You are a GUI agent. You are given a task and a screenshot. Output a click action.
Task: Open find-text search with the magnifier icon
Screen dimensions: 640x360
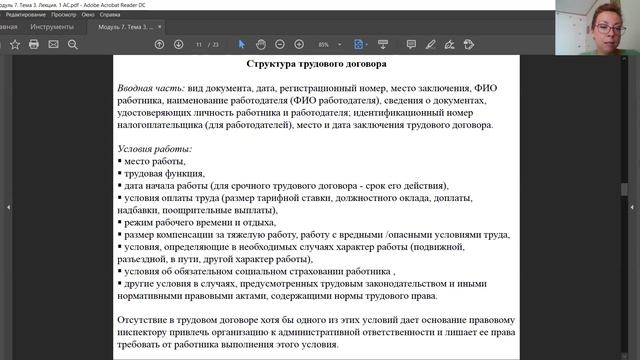click(73, 44)
